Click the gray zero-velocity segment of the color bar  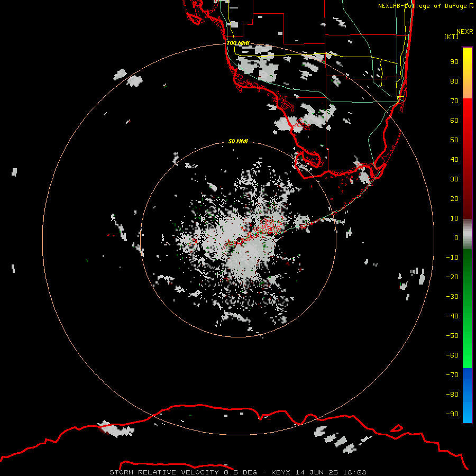[x=467, y=234]
